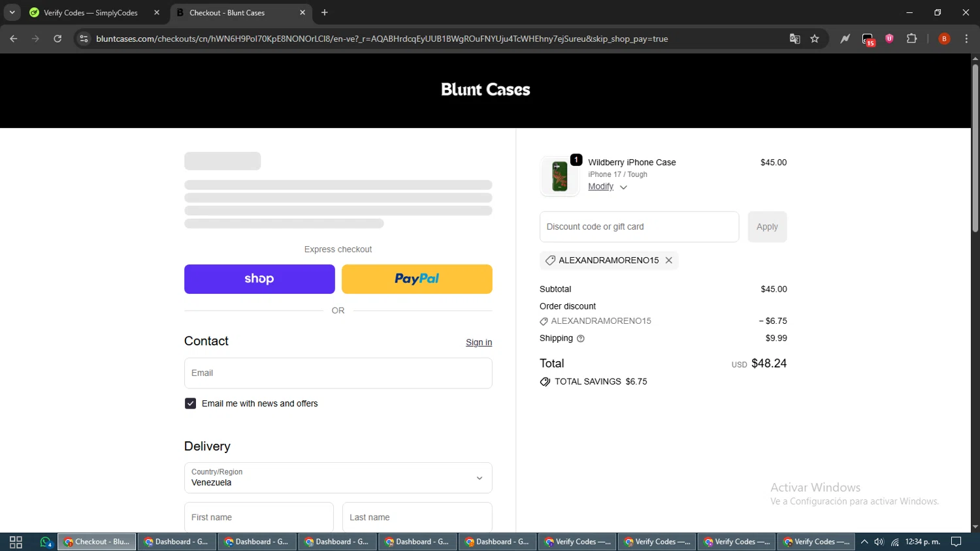980x551 pixels.
Task: Open WhatsApp from the taskbar
Action: point(46,542)
